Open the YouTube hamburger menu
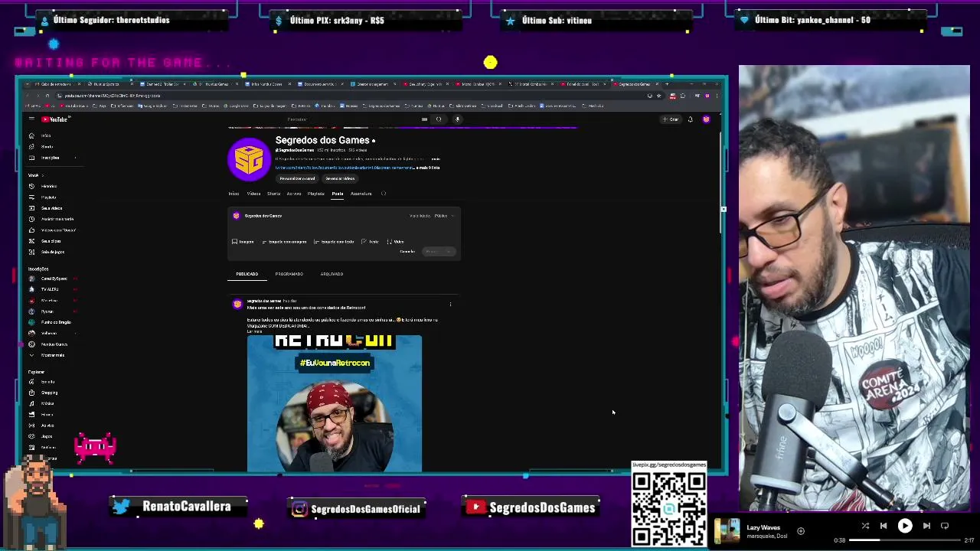This screenshot has width=980, height=551. click(x=31, y=119)
